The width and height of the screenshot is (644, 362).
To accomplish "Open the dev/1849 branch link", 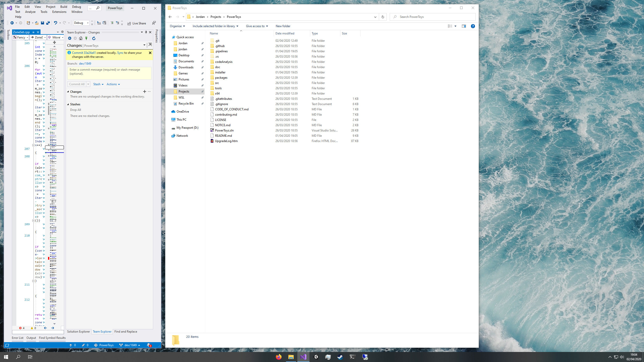I will [x=85, y=64].
